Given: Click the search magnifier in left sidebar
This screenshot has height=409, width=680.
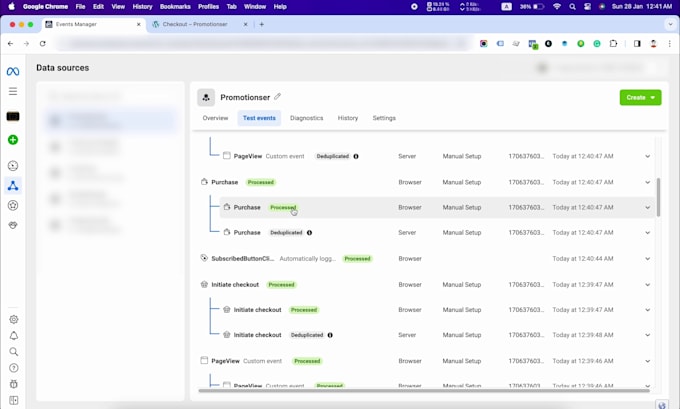Looking at the screenshot, I should point(13,352).
